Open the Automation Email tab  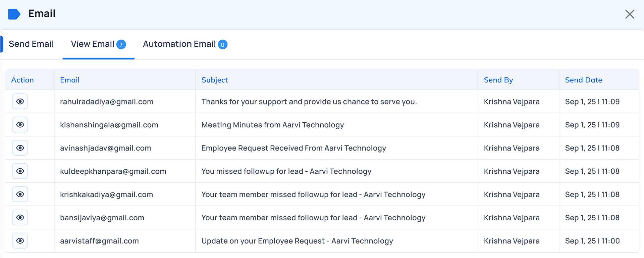tap(179, 44)
